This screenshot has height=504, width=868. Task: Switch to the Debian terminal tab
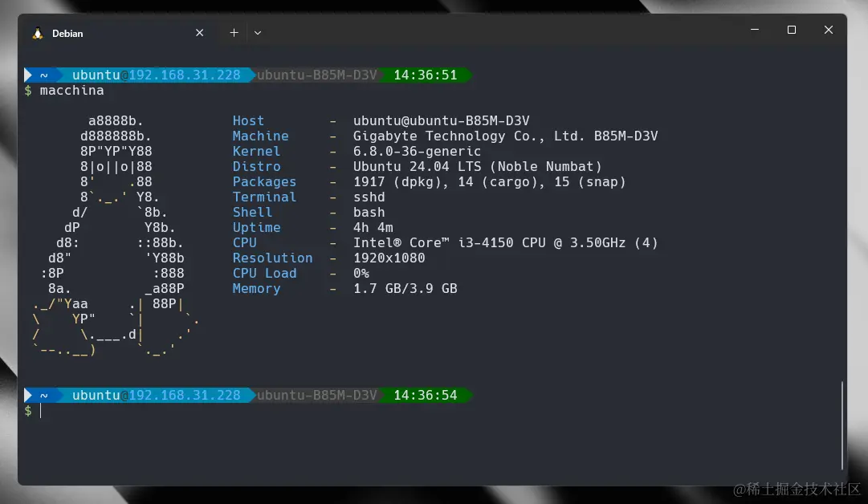tap(119, 33)
